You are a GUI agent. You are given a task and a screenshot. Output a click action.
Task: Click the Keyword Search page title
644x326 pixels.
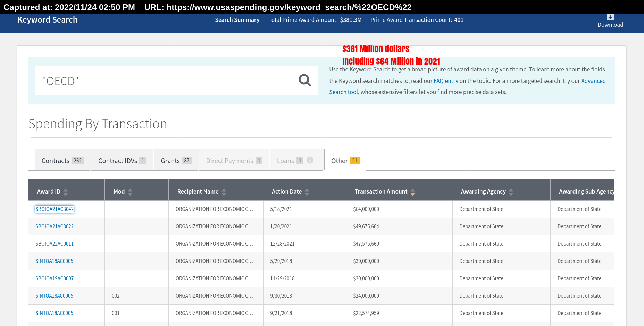[x=48, y=20]
